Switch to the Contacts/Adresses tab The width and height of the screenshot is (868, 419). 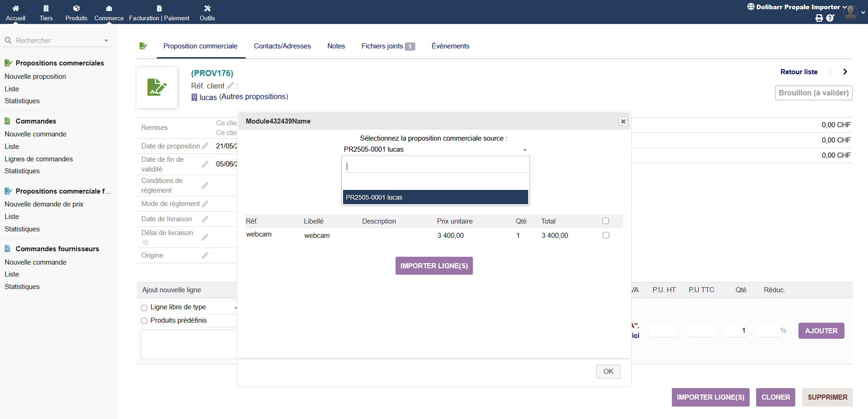(x=282, y=46)
